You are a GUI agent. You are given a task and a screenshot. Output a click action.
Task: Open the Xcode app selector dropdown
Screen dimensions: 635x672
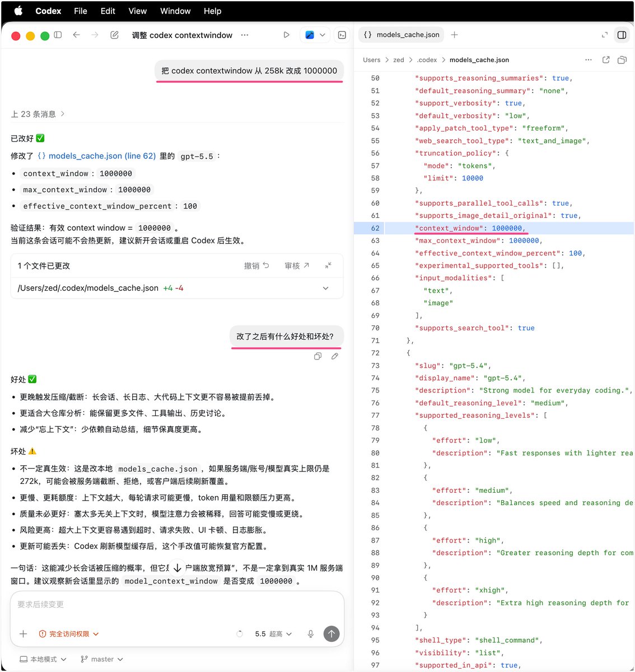tap(315, 35)
